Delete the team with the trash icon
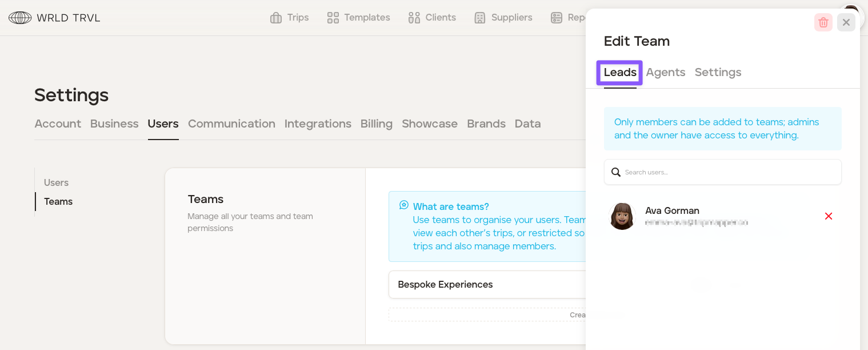The image size is (868, 350). pos(823,22)
